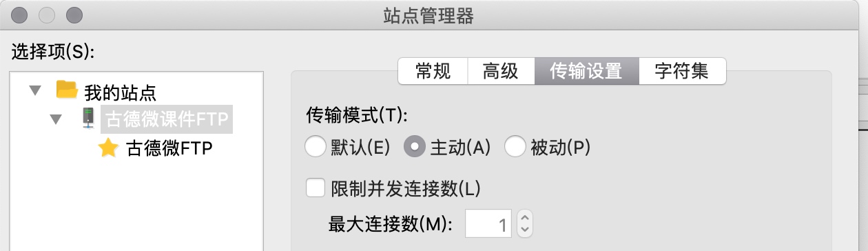
Task: Increase 最大连接数 with the up stepper arrow
Action: 525,217
